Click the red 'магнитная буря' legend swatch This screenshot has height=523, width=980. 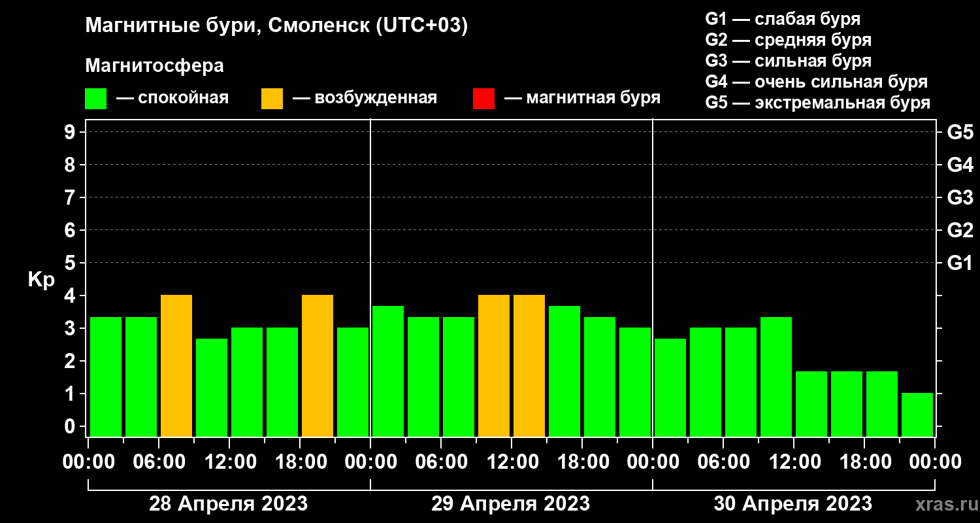click(483, 99)
